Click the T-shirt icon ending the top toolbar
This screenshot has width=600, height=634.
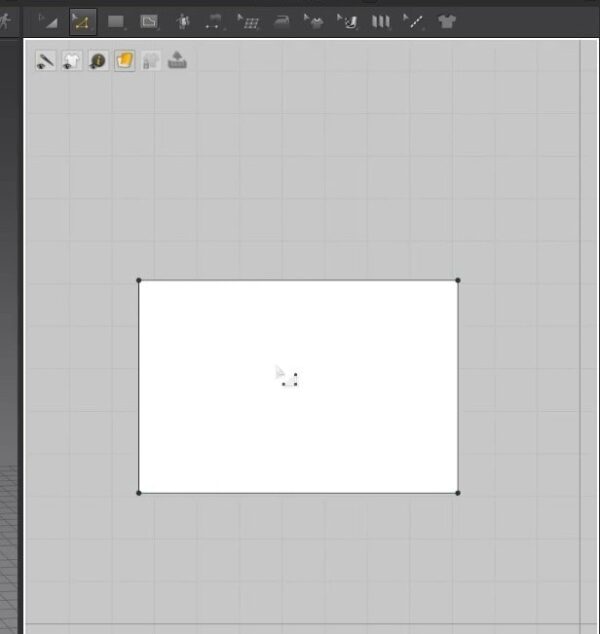(x=446, y=21)
